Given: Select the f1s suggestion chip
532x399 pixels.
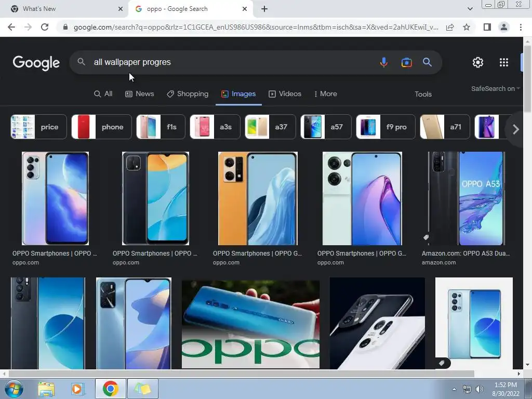Looking at the screenshot, I should click(161, 127).
